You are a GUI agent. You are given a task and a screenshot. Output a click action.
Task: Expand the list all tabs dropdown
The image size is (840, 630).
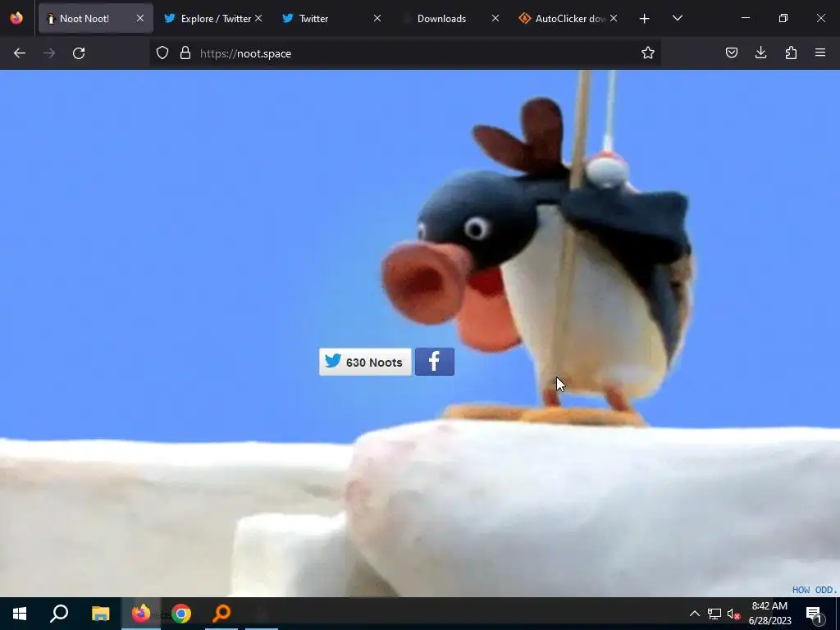[x=677, y=18]
